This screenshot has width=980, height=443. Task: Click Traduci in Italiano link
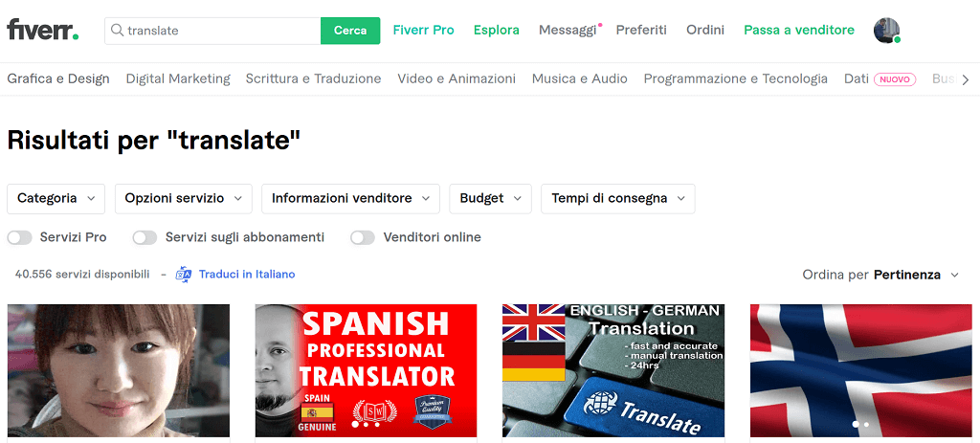[247, 275]
